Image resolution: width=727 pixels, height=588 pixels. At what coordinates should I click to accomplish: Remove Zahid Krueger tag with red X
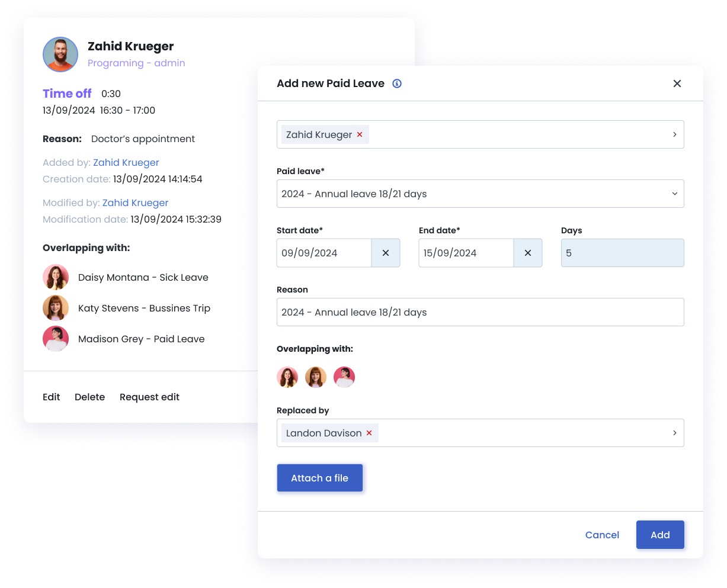[360, 135]
